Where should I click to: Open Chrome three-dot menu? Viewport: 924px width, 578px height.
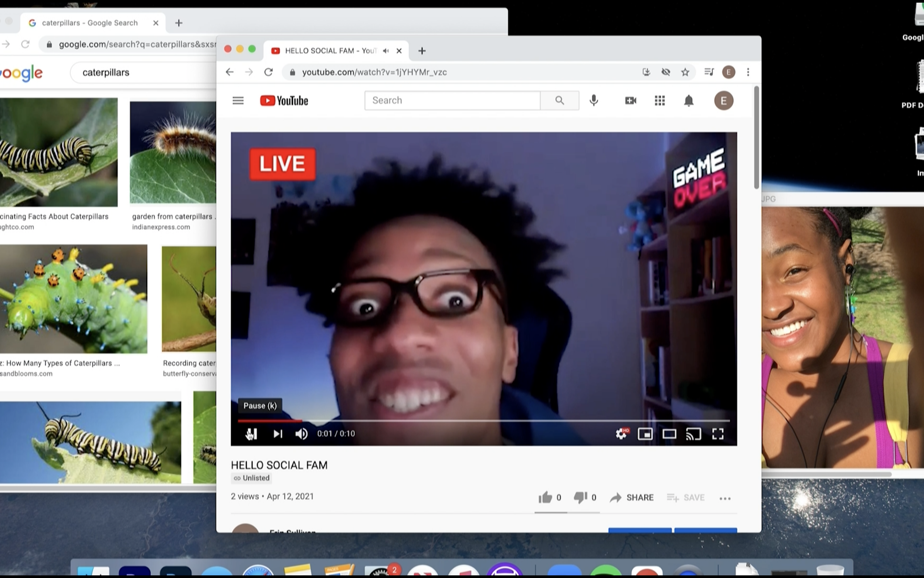coord(748,72)
